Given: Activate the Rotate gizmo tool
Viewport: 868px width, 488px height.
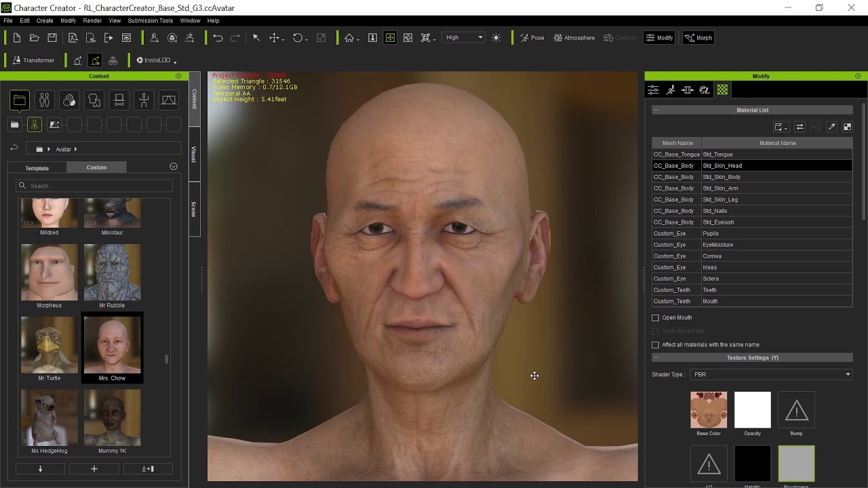Looking at the screenshot, I should pyautogui.click(x=297, y=38).
